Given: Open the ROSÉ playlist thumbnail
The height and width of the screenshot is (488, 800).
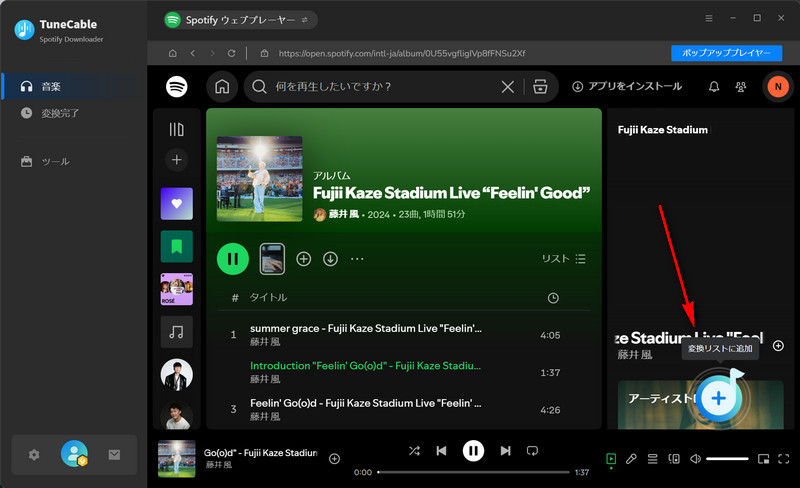Looking at the screenshot, I should pos(177,289).
